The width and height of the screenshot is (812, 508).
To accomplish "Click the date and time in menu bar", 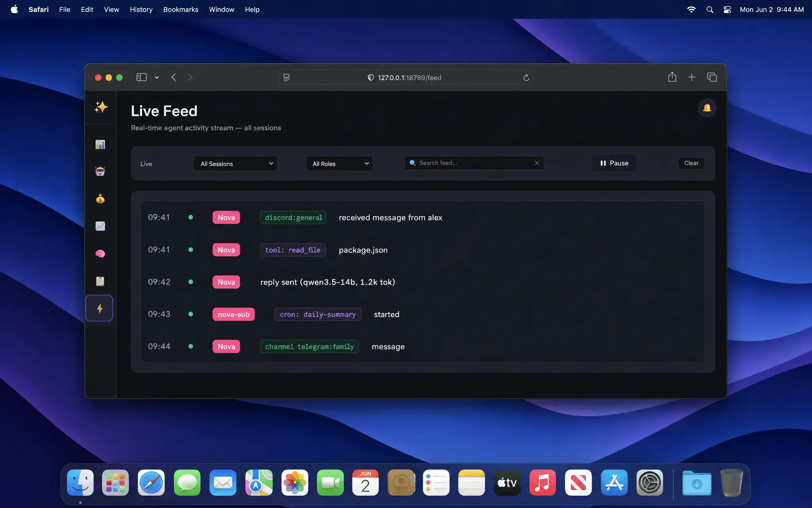I will click(x=772, y=10).
